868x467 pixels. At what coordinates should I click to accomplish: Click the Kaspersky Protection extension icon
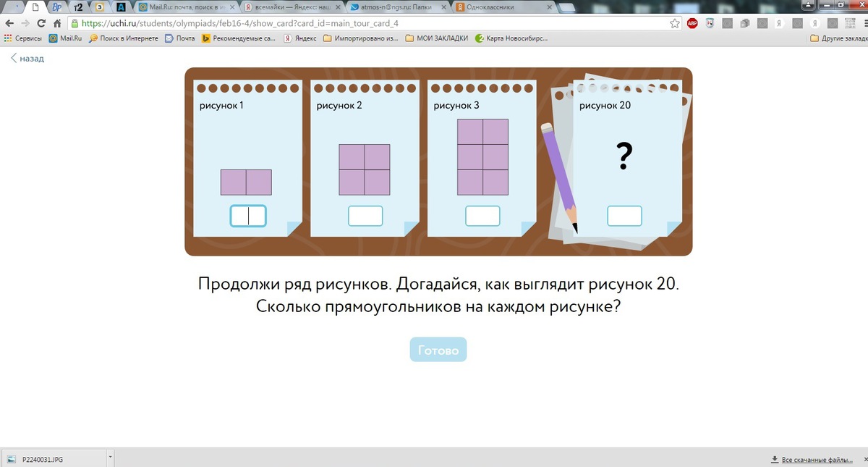709,22
